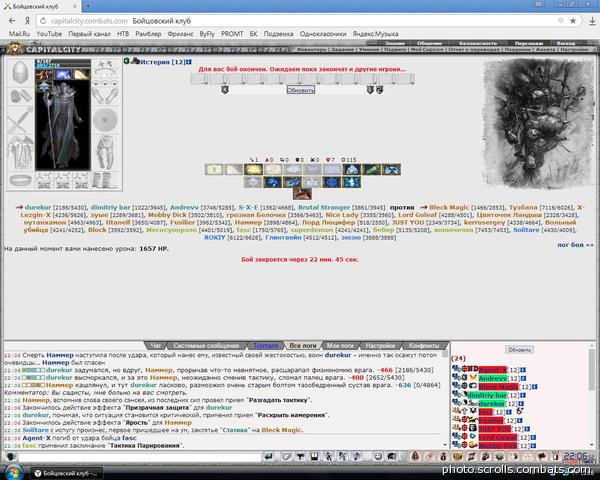Click Обновить button above player list

(519, 350)
